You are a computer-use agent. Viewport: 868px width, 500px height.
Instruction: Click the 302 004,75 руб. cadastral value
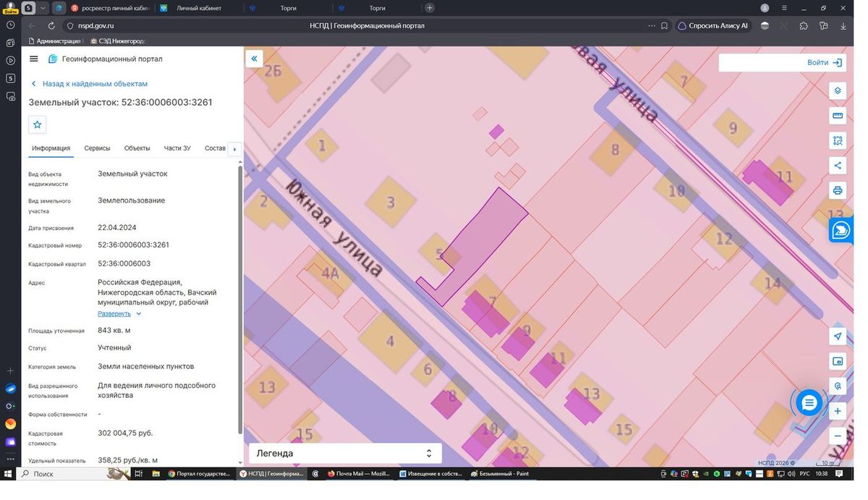click(x=125, y=433)
